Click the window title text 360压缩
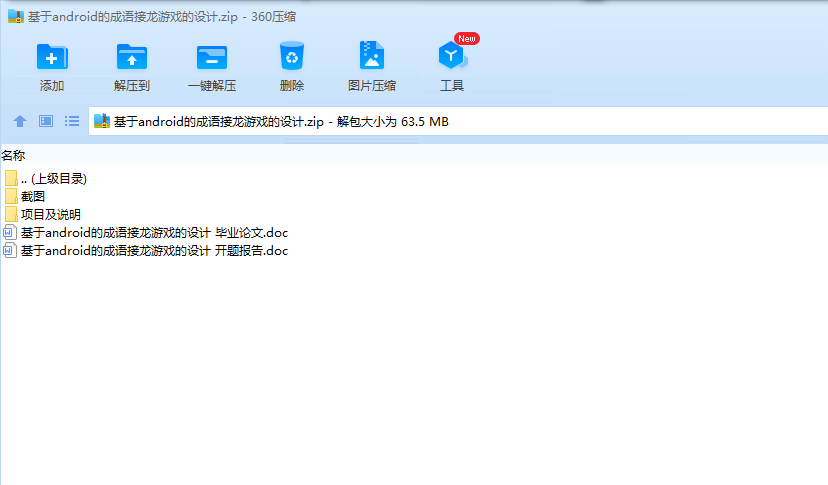 pos(273,17)
